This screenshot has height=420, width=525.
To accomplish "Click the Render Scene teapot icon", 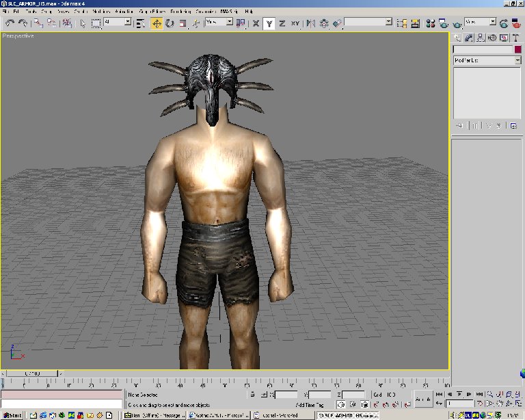I will click(x=444, y=23).
